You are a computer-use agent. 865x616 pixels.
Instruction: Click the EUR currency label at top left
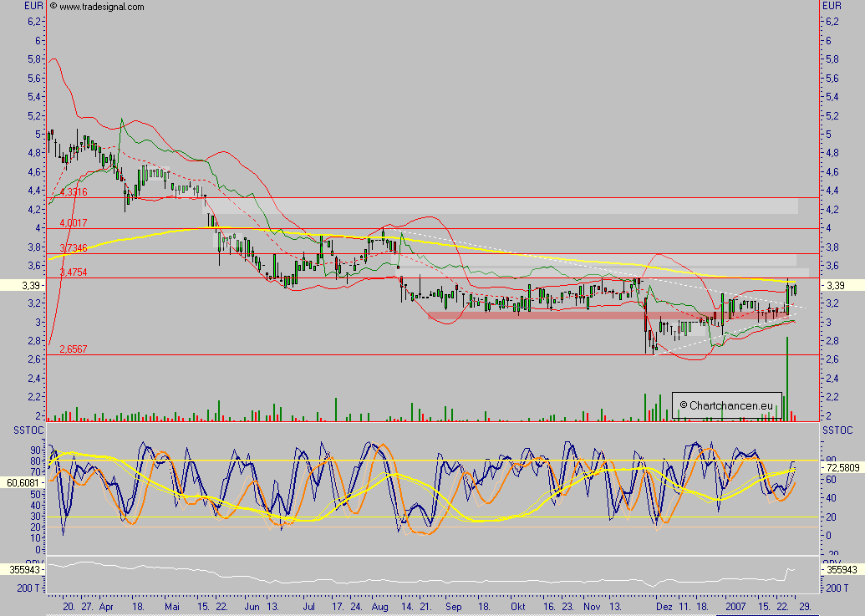pos(33,6)
